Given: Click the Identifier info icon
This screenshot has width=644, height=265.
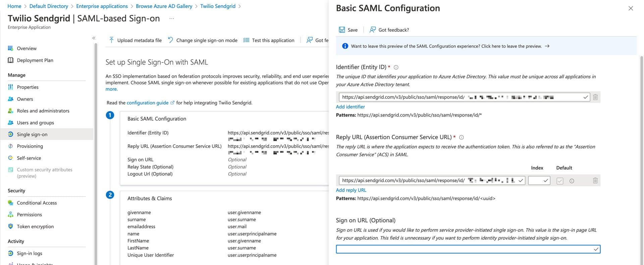Looking at the screenshot, I should 396,67.
